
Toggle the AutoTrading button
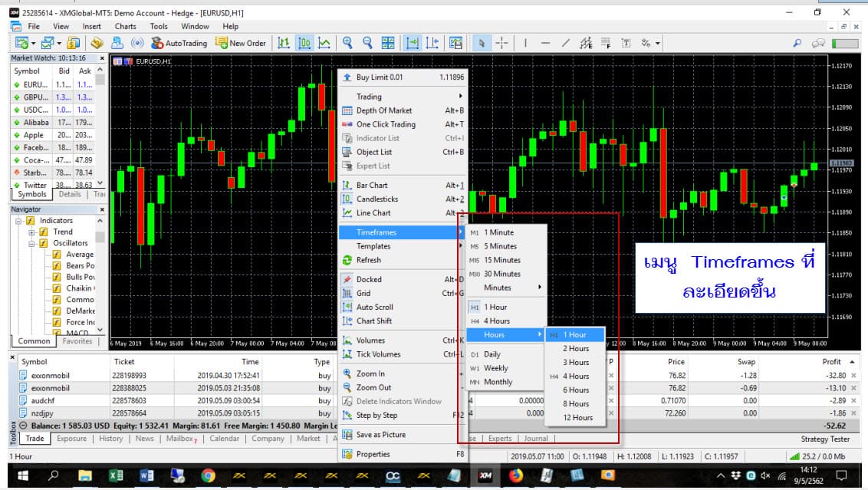(178, 43)
